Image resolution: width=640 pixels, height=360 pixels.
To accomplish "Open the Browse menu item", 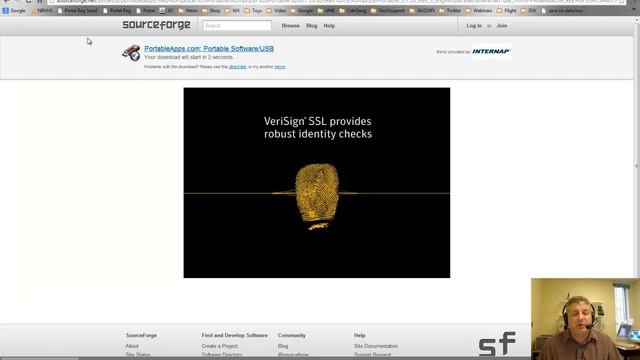I will pos(291,26).
